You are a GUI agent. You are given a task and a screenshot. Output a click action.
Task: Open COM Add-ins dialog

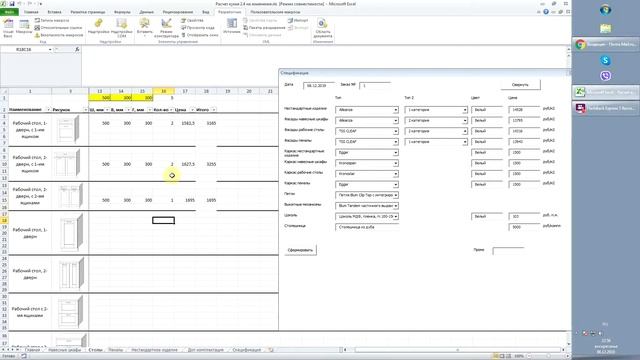coord(122,28)
